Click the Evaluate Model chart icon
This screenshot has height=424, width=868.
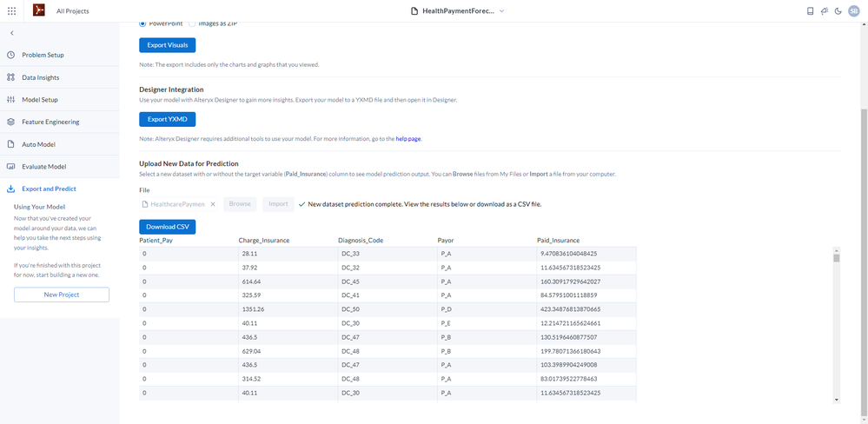(10, 166)
